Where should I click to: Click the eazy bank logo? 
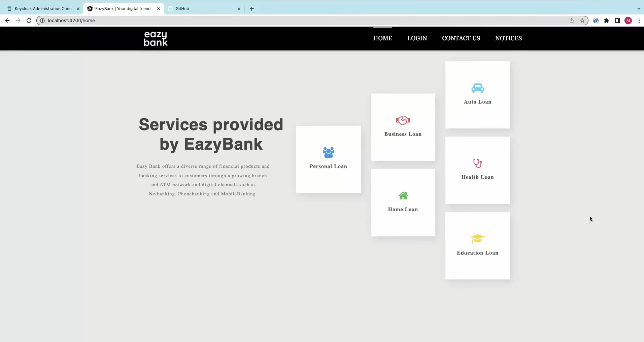click(156, 39)
